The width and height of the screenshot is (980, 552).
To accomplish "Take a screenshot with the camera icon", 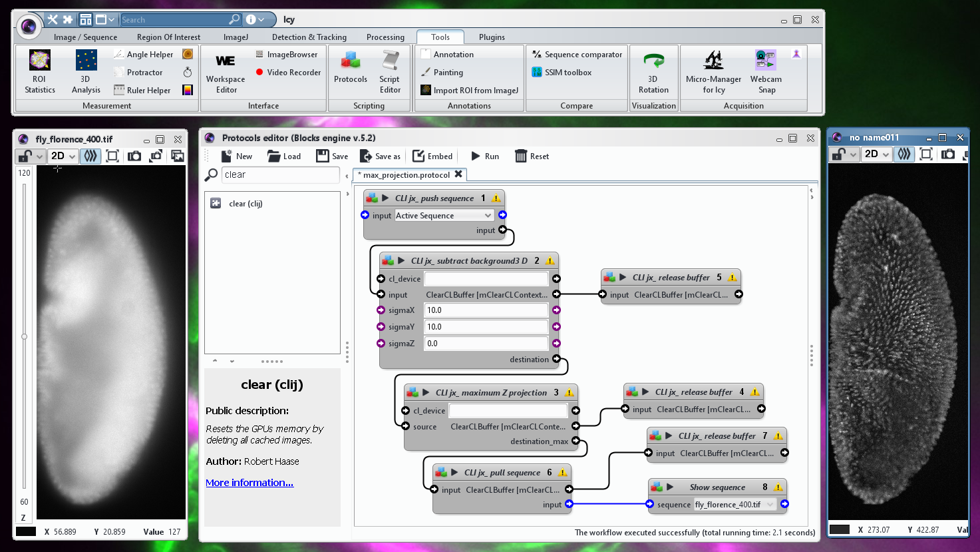I will coord(134,154).
